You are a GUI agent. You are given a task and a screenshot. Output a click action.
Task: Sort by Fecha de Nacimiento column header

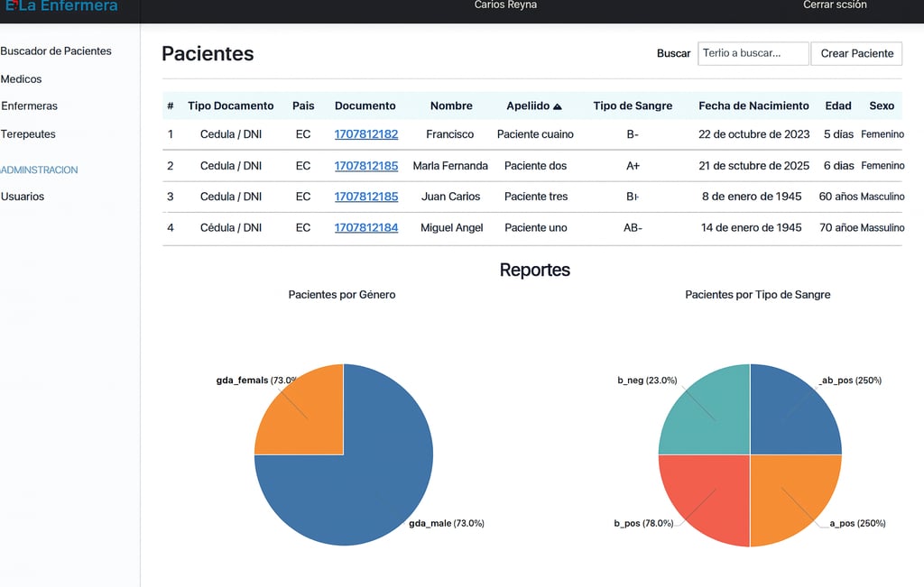[x=753, y=106]
